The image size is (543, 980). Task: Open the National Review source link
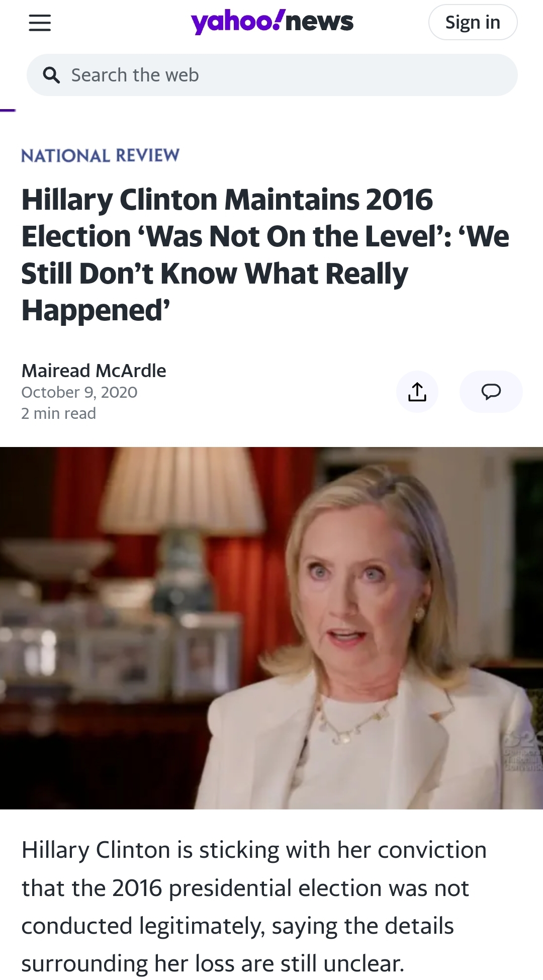100,155
